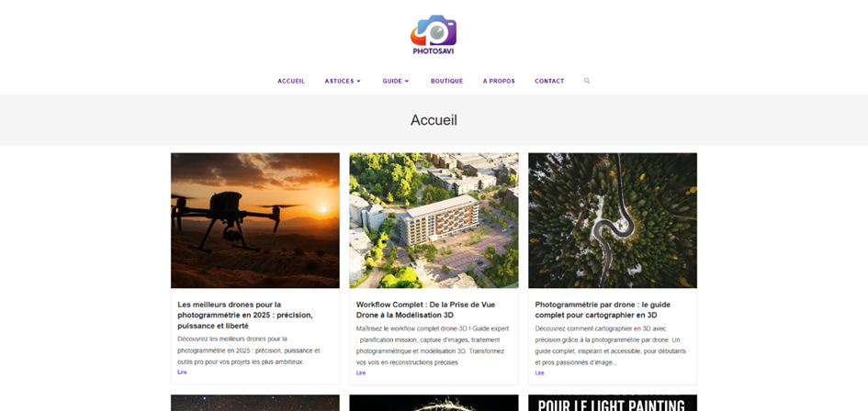Screen dimensions: 868x411
Task: Click Lire under the best drones article
Action: tap(182, 372)
